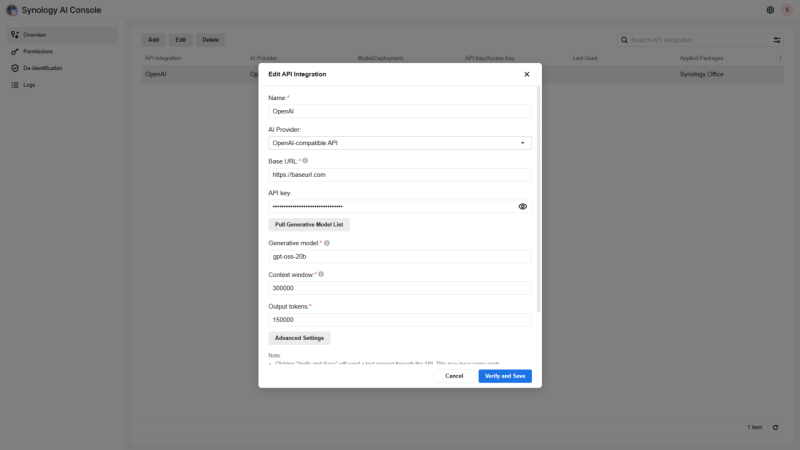The width and height of the screenshot is (800, 450).
Task: Click Base URL info icon
Action: [305, 161]
